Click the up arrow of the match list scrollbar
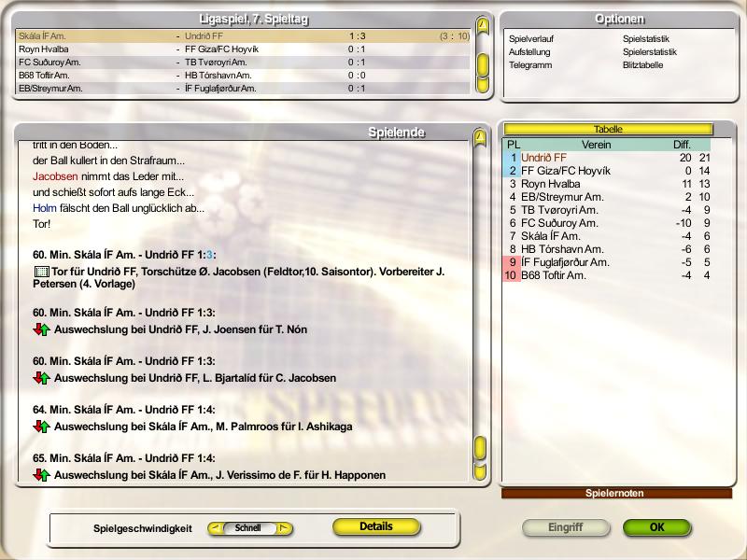The width and height of the screenshot is (747, 560). pos(483,25)
